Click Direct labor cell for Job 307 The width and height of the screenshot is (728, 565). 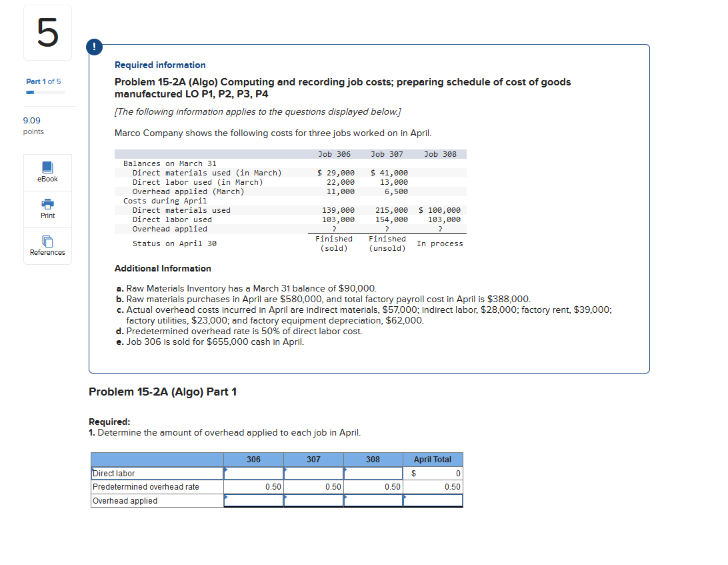(x=313, y=473)
